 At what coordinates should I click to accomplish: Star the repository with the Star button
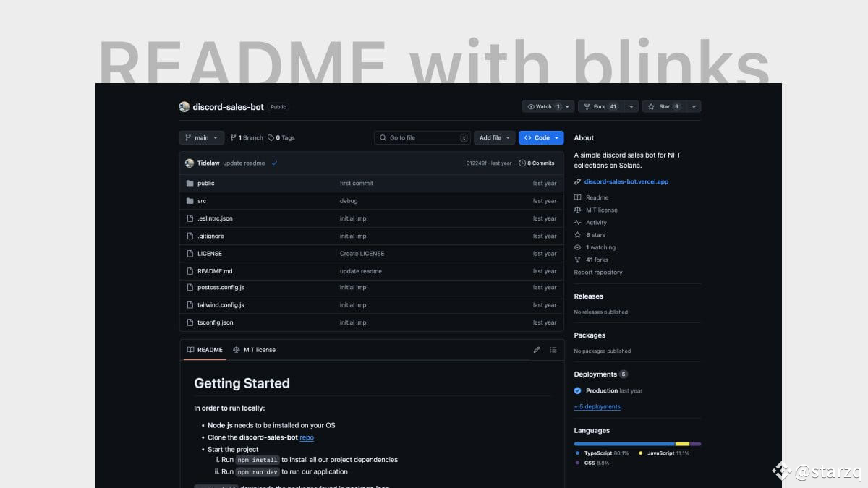tap(664, 106)
